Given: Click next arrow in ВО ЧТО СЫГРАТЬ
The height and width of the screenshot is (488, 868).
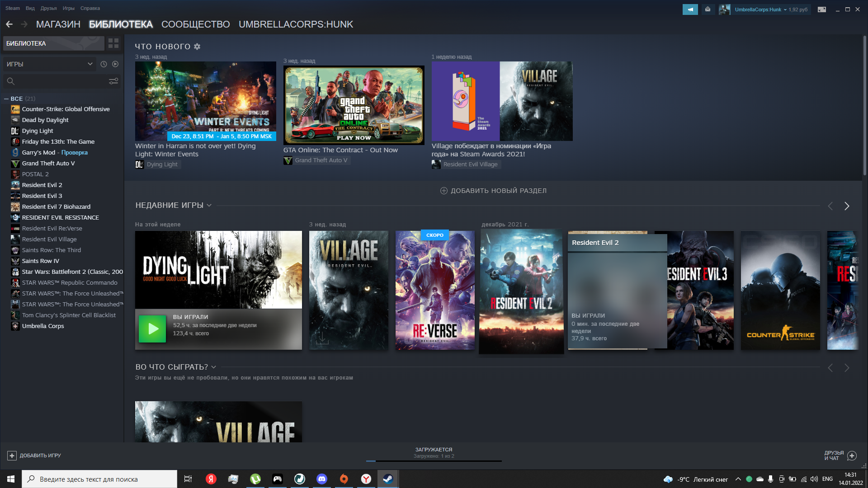Looking at the screenshot, I should (x=847, y=368).
